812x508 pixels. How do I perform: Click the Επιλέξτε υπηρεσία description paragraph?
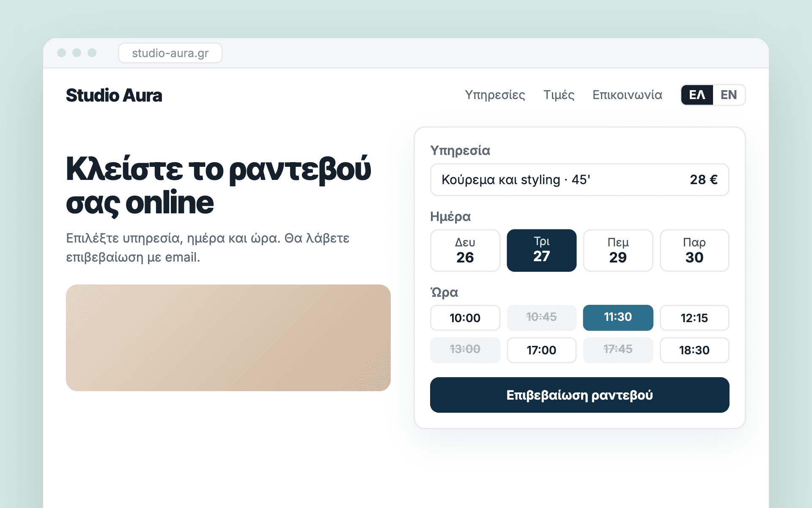(x=208, y=248)
